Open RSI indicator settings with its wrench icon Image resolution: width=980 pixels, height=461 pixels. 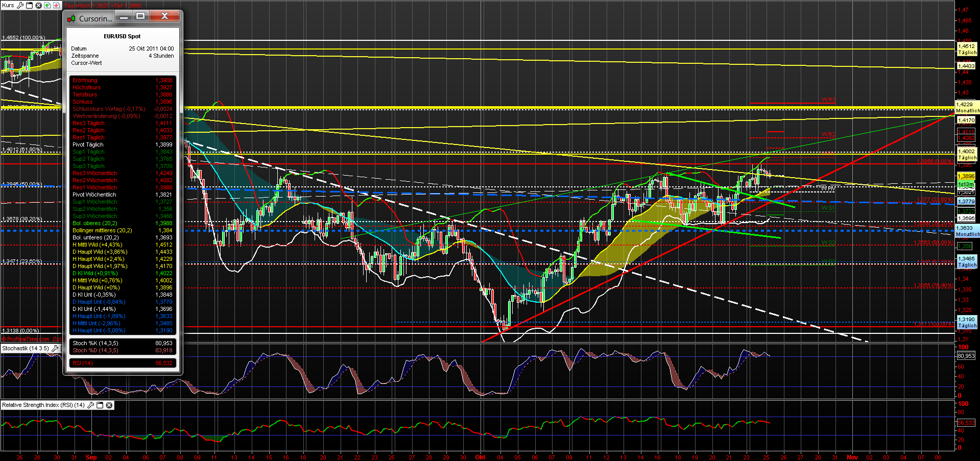pyautogui.click(x=90, y=405)
